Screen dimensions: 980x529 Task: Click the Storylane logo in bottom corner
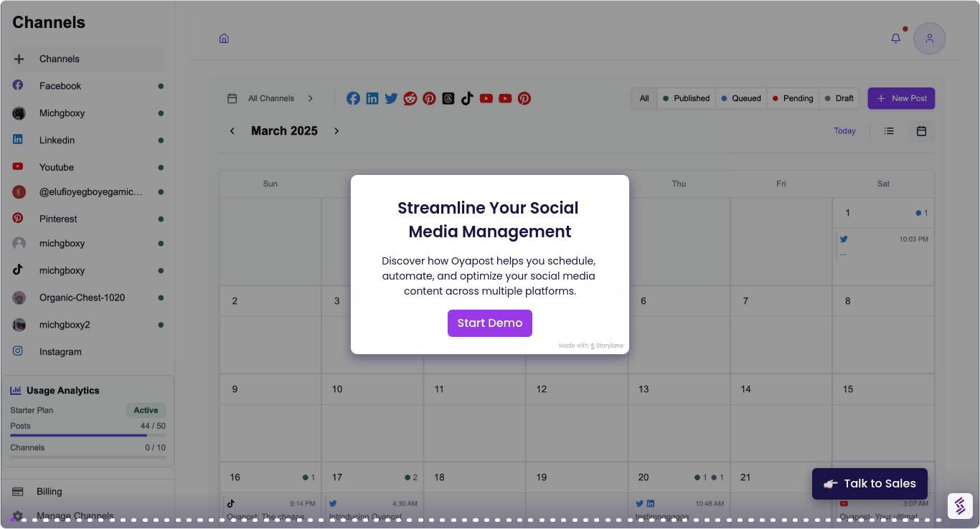(x=960, y=506)
